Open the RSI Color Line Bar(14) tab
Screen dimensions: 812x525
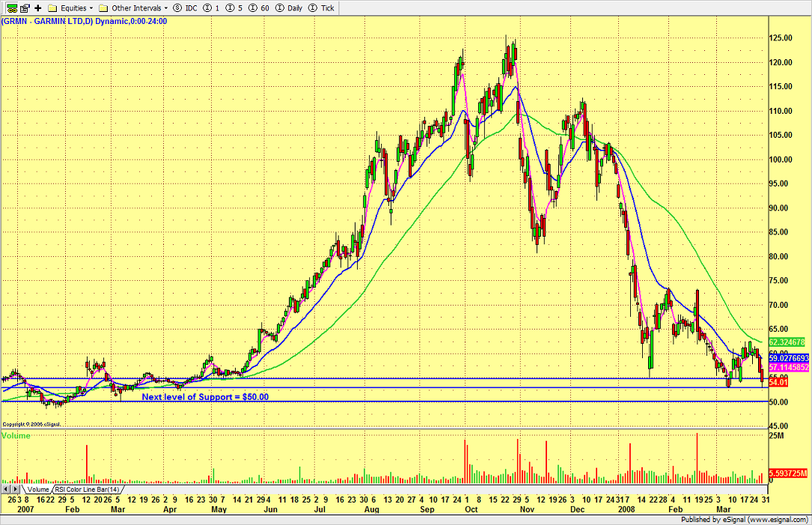(87, 489)
